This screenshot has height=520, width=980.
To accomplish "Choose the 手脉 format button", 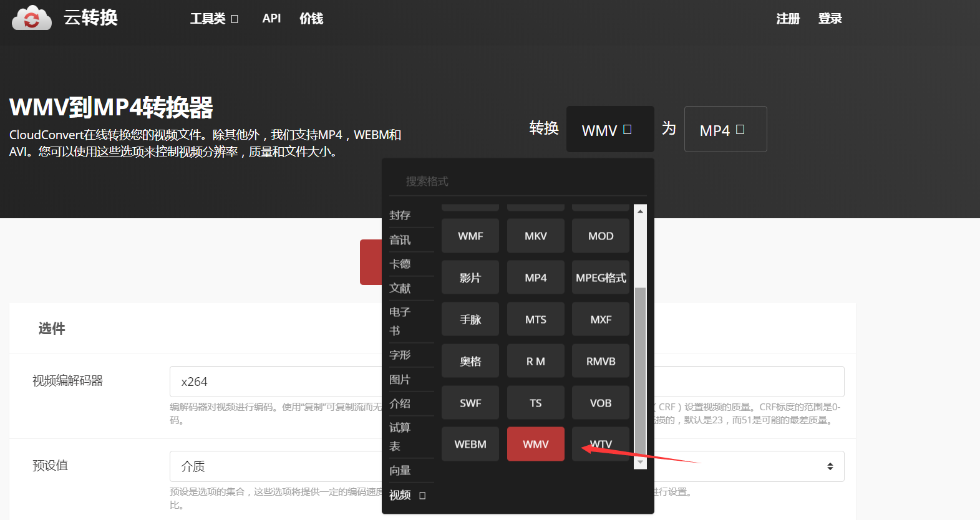I will pyautogui.click(x=470, y=319).
